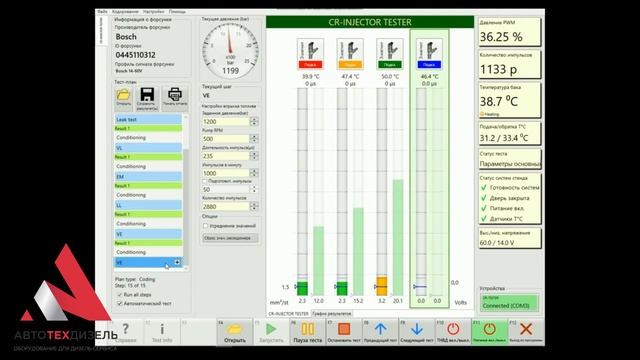
Task: Click pressure input field showing 1200
Action: click(x=226, y=121)
